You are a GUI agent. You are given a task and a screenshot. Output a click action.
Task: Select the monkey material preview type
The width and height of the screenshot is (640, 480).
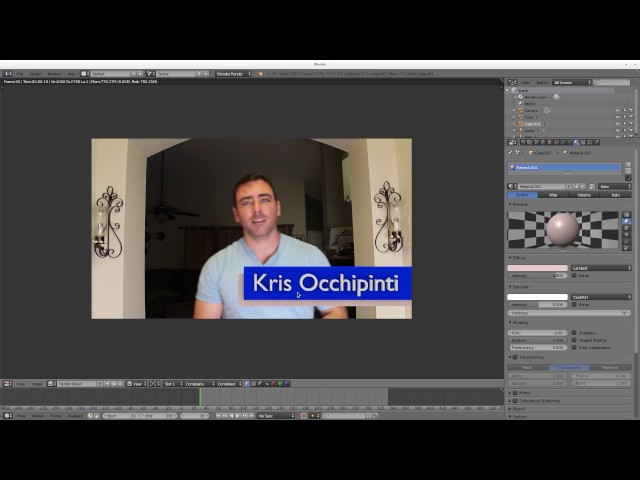(627, 235)
